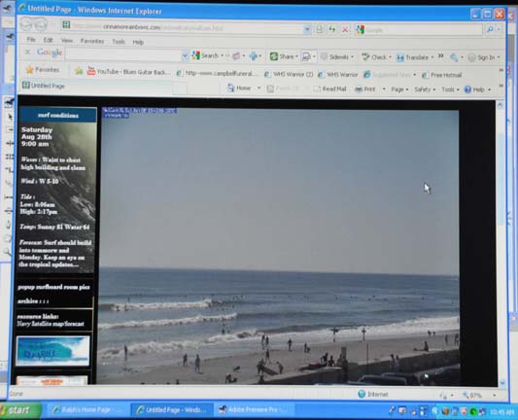Click the Windows Start button
The height and width of the screenshot is (420, 518).
(x=19, y=410)
